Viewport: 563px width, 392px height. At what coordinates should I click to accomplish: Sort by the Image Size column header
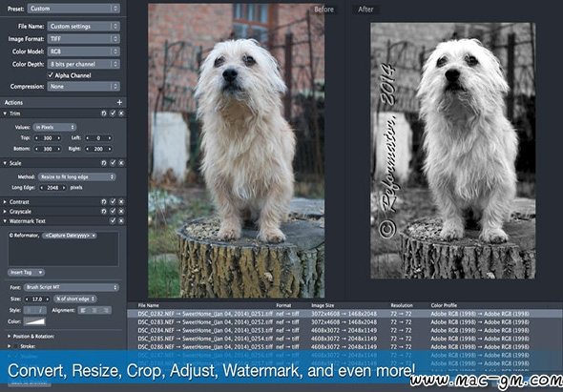tap(323, 305)
